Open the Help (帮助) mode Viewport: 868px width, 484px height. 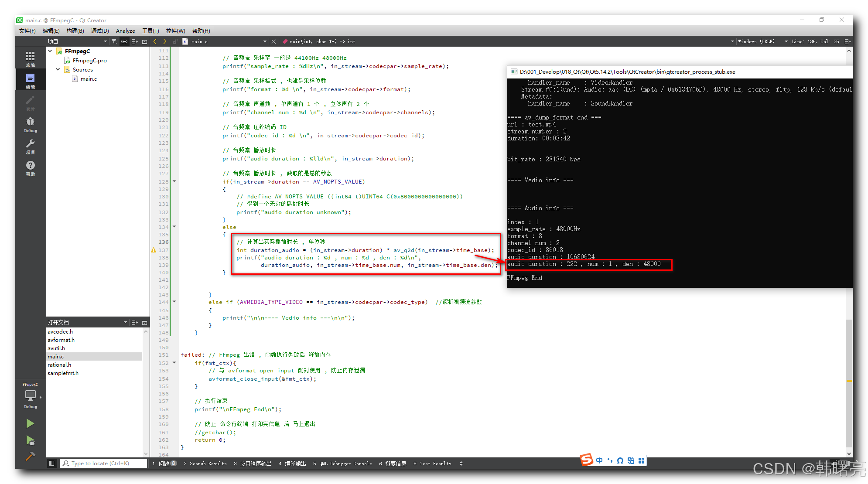(x=30, y=168)
